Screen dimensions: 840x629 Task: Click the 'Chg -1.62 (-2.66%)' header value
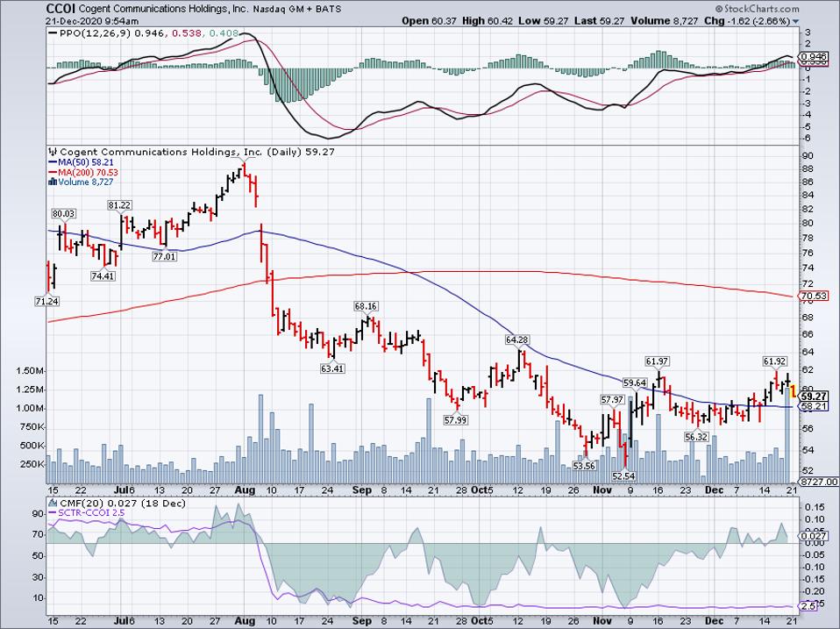[x=747, y=21]
